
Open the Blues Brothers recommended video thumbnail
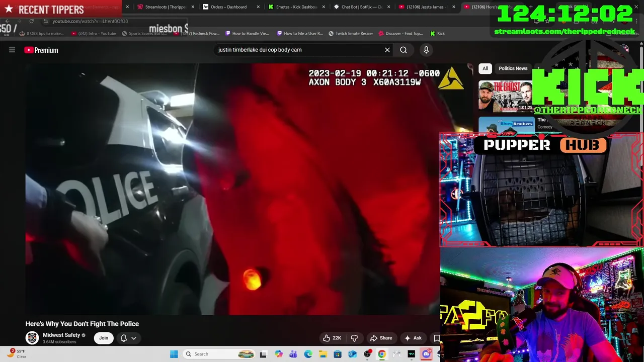point(506,125)
